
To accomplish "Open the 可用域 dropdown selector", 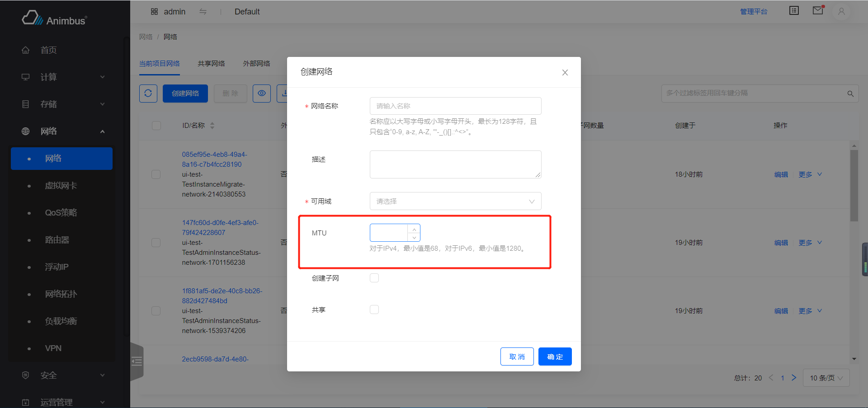I will point(455,201).
